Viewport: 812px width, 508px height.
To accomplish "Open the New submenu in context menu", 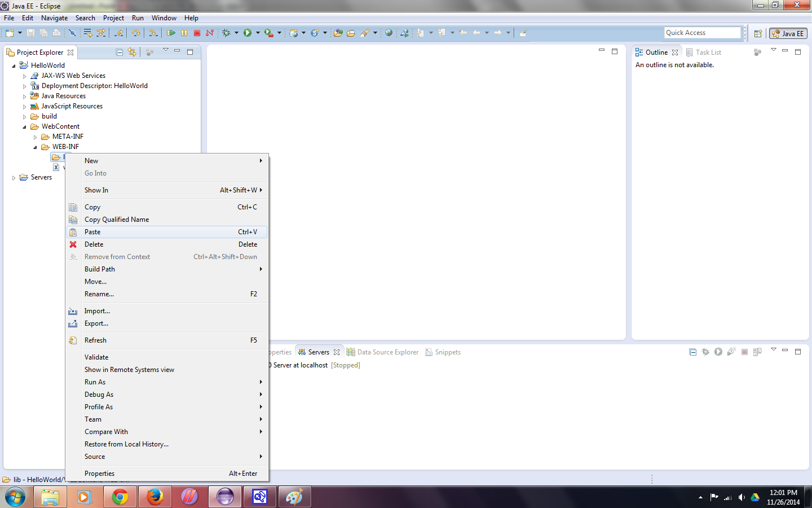I will click(167, 161).
